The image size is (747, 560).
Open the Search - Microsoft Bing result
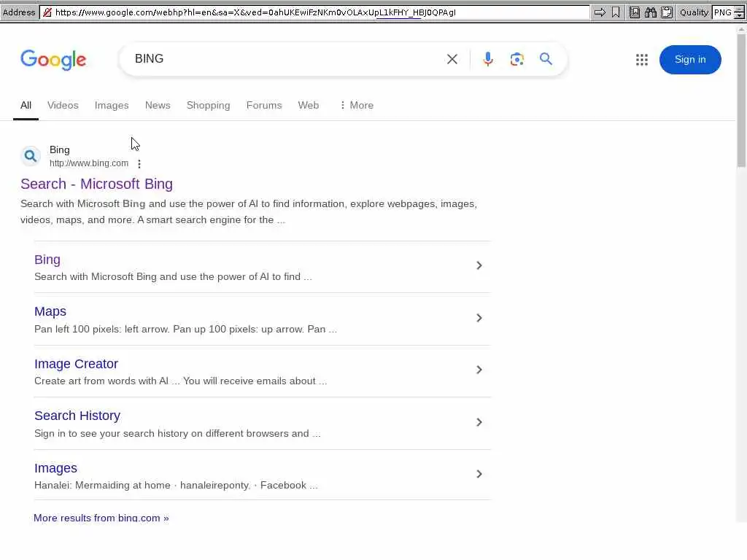click(97, 184)
